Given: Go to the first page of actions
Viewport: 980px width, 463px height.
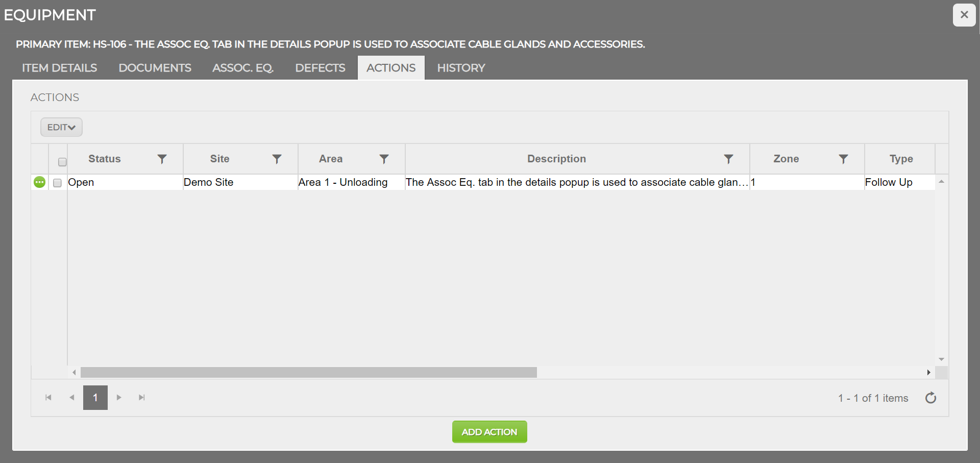Looking at the screenshot, I should pos(48,398).
